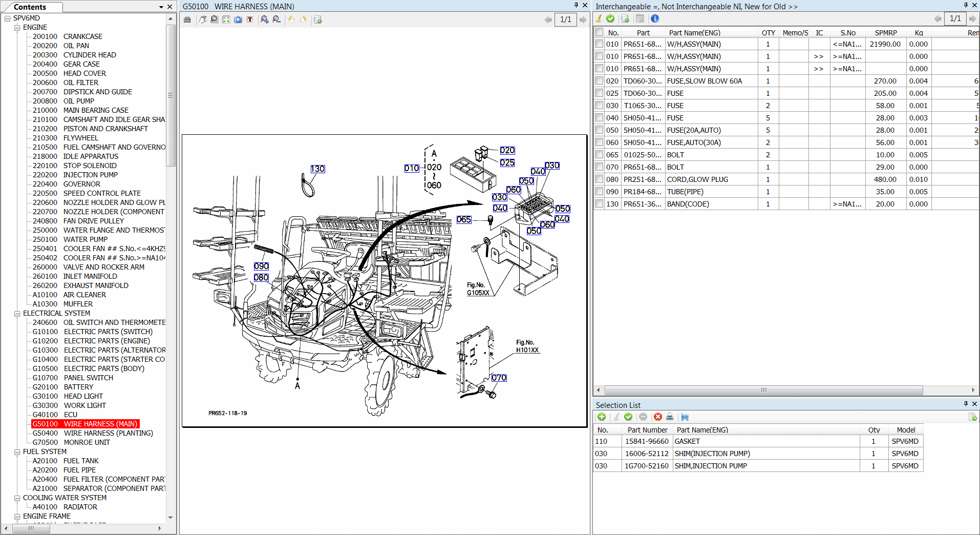
Task: Tick the checkbox for CORD,GLOW PLUG row
Action: click(x=599, y=179)
